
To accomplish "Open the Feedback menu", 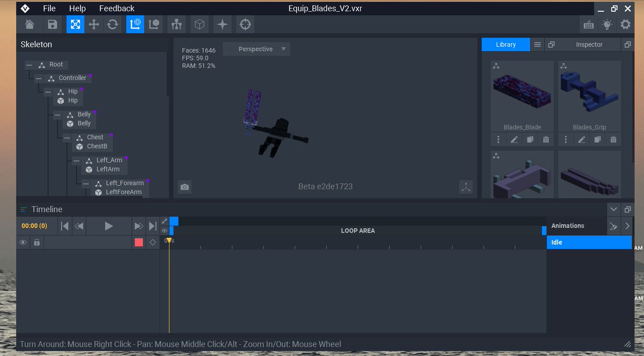I will click(117, 8).
